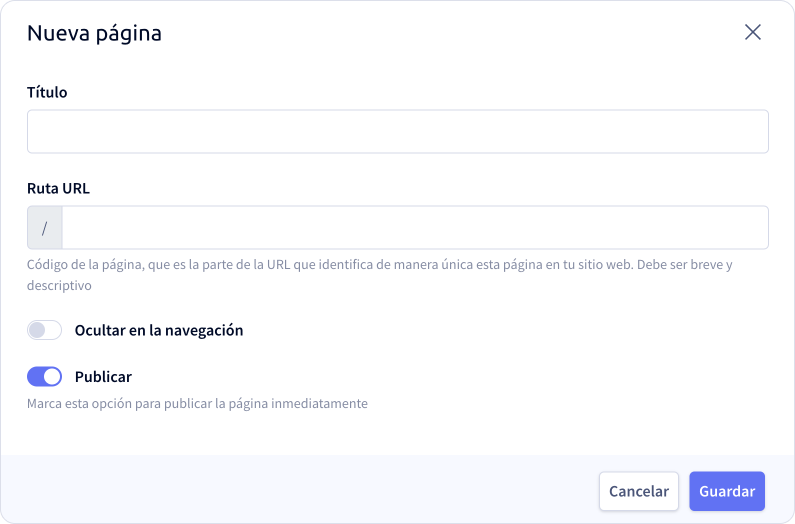The width and height of the screenshot is (795, 524).
Task: Click the Título field label
Action: click(47, 92)
